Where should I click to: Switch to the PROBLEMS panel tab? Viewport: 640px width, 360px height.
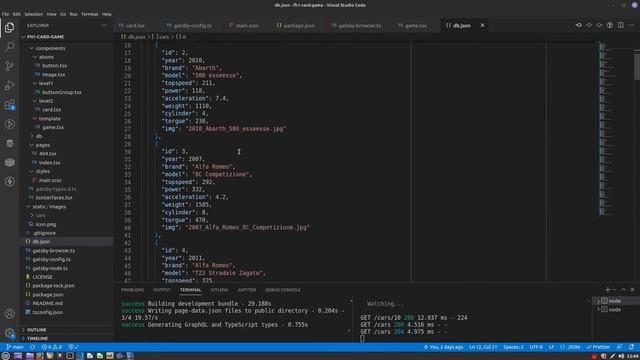click(x=132, y=290)
